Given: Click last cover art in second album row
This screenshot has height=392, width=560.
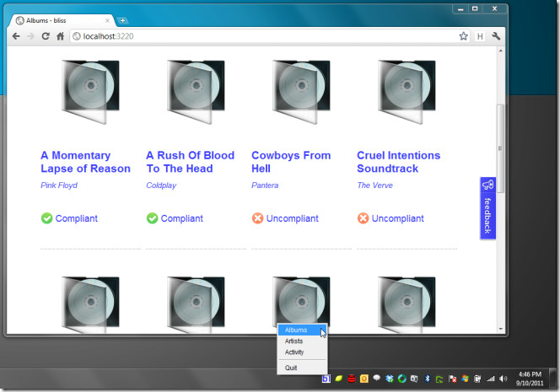Looking at the screenshot, I should pos(407,304).
